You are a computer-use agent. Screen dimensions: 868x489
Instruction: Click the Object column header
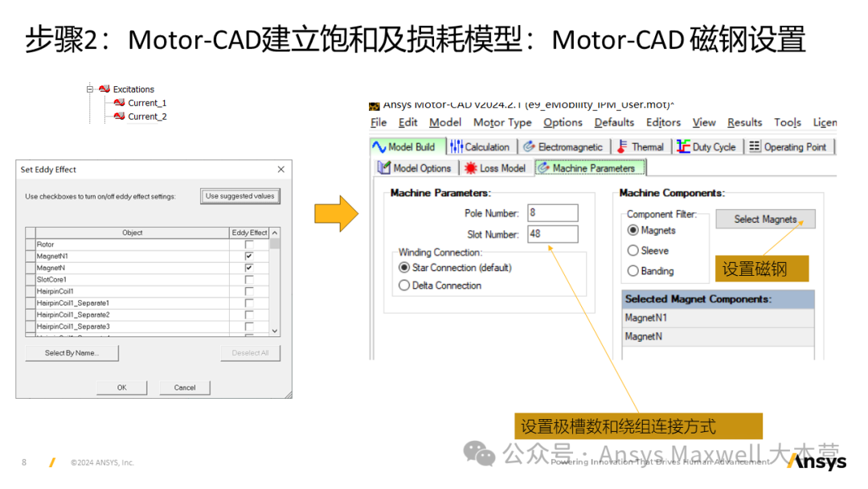133,232
